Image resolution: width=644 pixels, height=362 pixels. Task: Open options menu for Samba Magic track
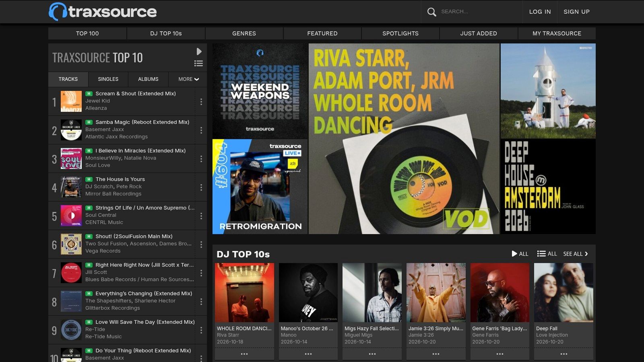(x=201, y=130)
